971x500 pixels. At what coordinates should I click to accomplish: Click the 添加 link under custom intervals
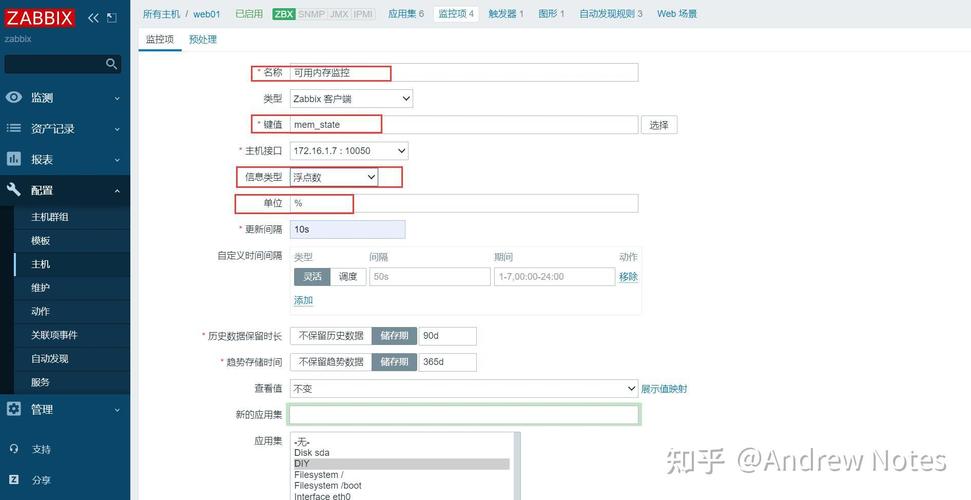click(303, 300)
